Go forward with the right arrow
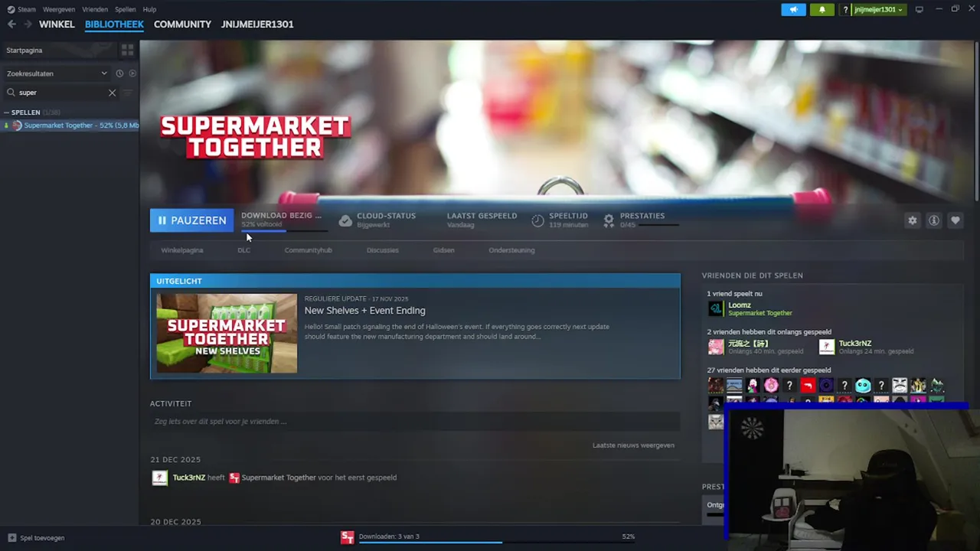This screenshot has height=551, width=980. pyautogui.click(x=28, y=24)
